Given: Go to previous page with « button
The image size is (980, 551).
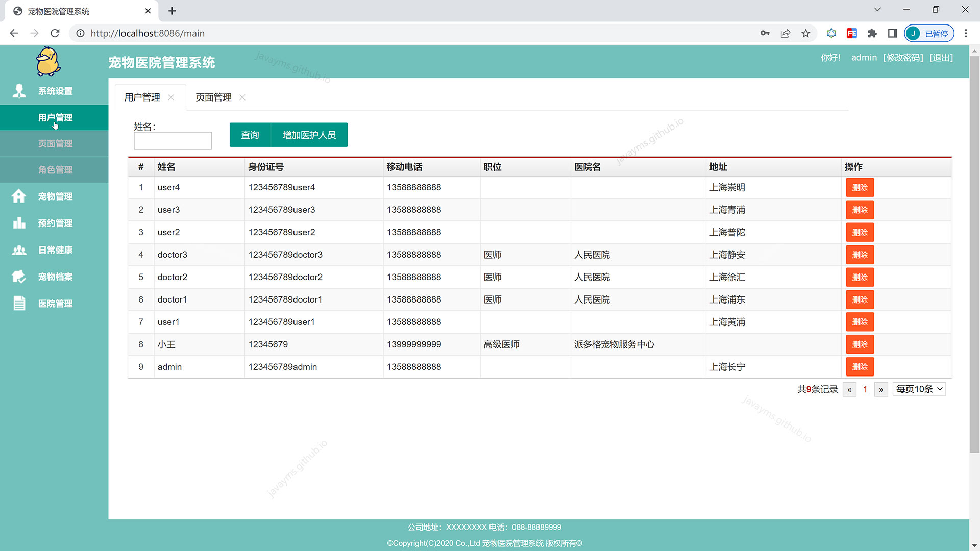Looking at the screenshot, I should (x=849, y=390).
